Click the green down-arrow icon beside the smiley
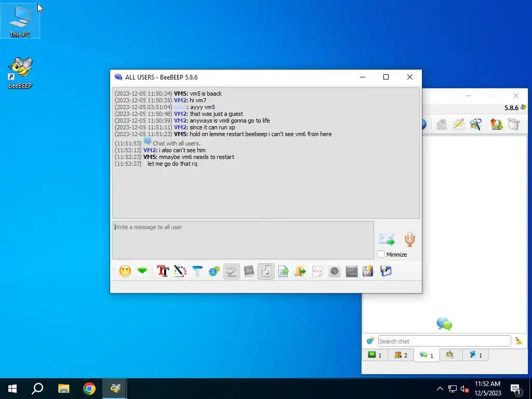The image size is (532, 399). click(x=142, y=271)
